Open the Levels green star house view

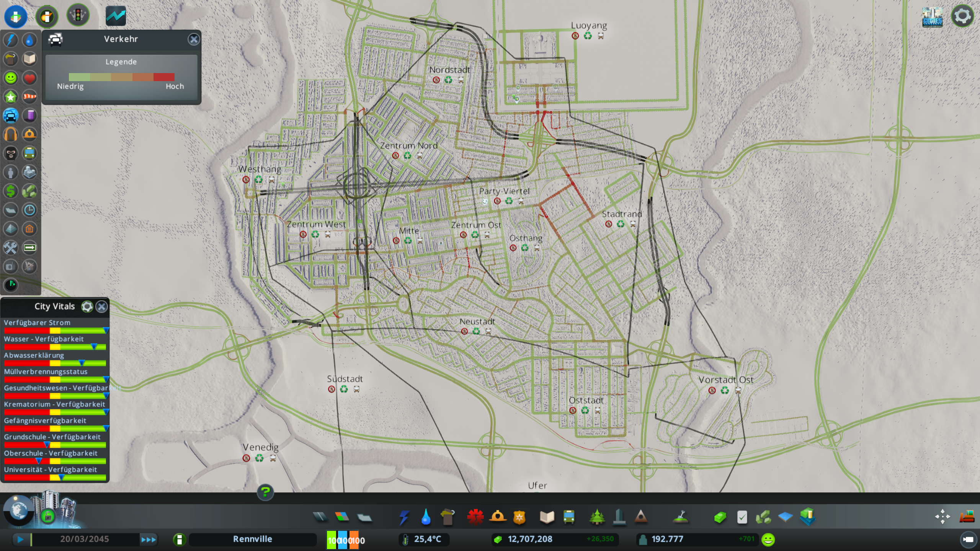11,97
